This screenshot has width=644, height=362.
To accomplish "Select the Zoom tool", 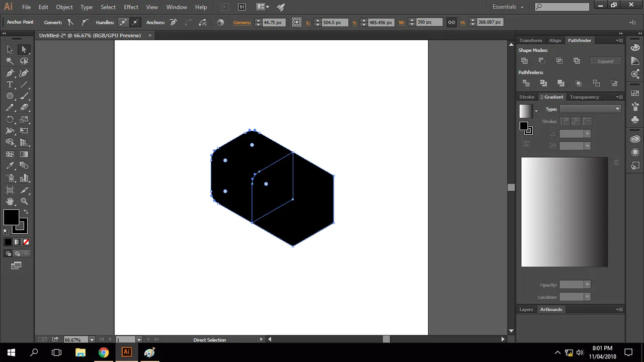I will 24,202.
